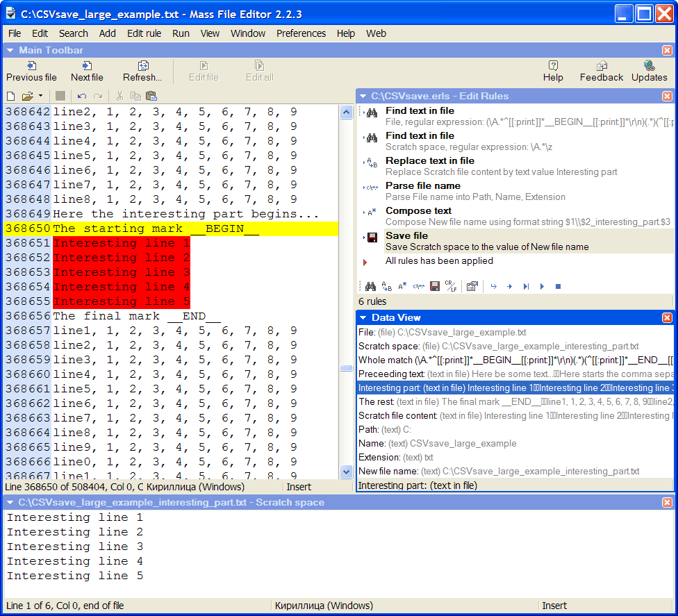Screen dimensions: 678x616
Task: Click the Next file toolbar button
Action: pos(87,72)
